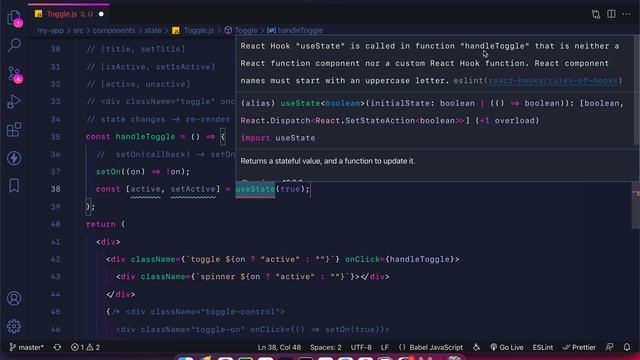The height and width of the screenshot is (360, 640).
Task: Click the highlighted useState call on line 38
Action: 255,189
